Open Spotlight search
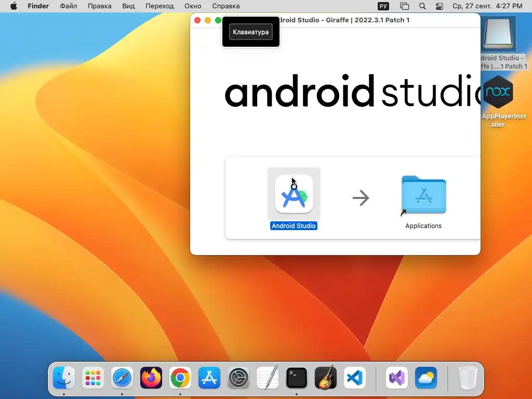The width and height of the screenshot is (532, 399). [422, 6]
